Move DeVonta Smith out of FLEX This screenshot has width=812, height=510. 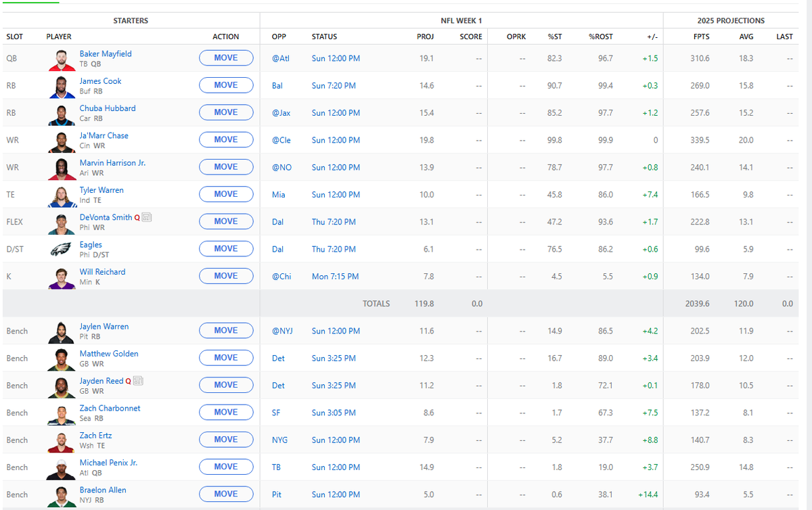tap(226, 221)
